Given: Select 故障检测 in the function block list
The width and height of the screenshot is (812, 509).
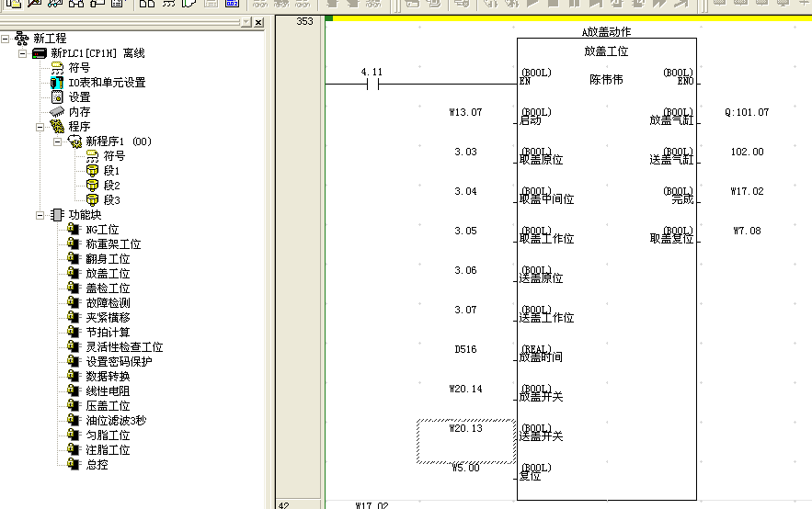Looking at the screenshot, I should pyautogui.click(x=108, y=303).
